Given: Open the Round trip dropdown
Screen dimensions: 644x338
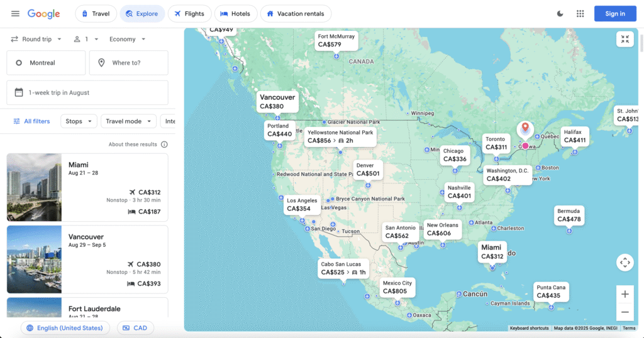Looking at the screenshot, I should (36, 39).
